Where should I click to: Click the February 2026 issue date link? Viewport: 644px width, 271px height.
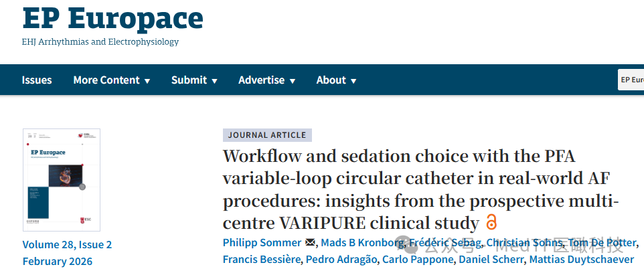point(58,261)
